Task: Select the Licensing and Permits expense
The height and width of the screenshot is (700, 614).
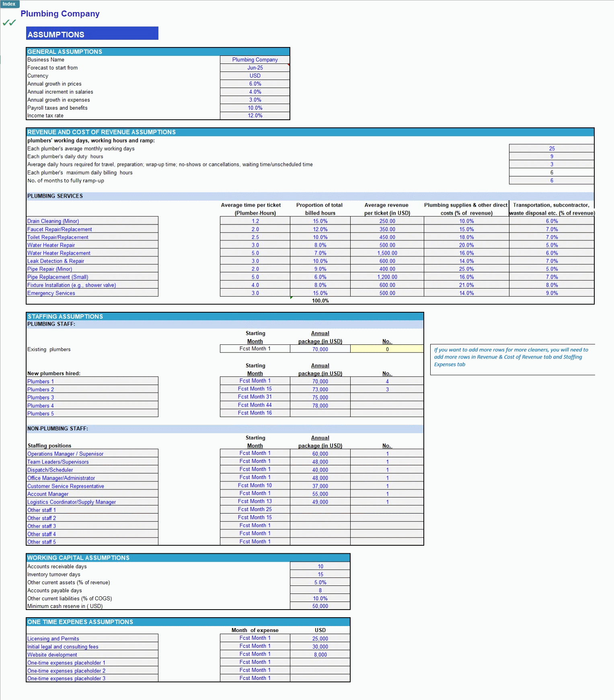Action: pos(92,639)
